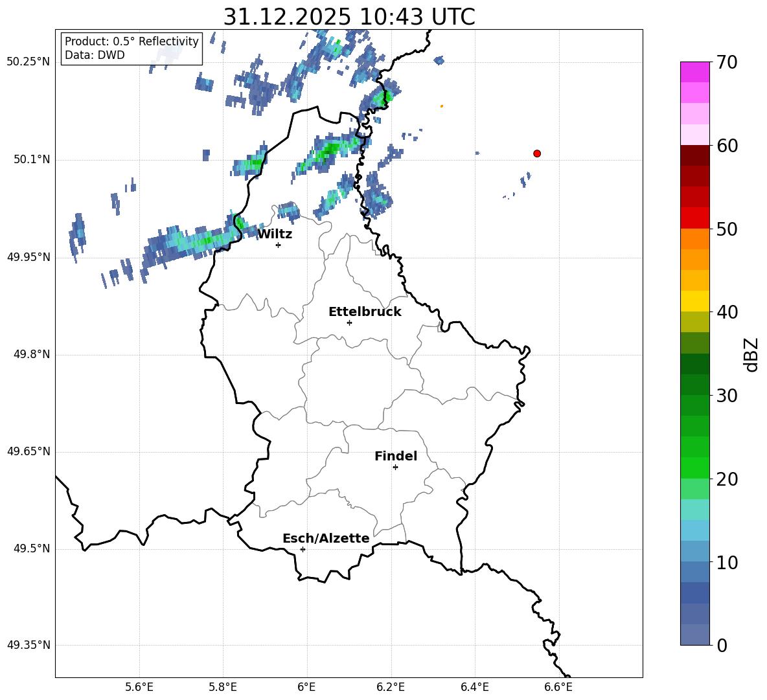Click the 50.1°N latitude label
Viewport: 767px width, 700px height.
pos(32,159)
